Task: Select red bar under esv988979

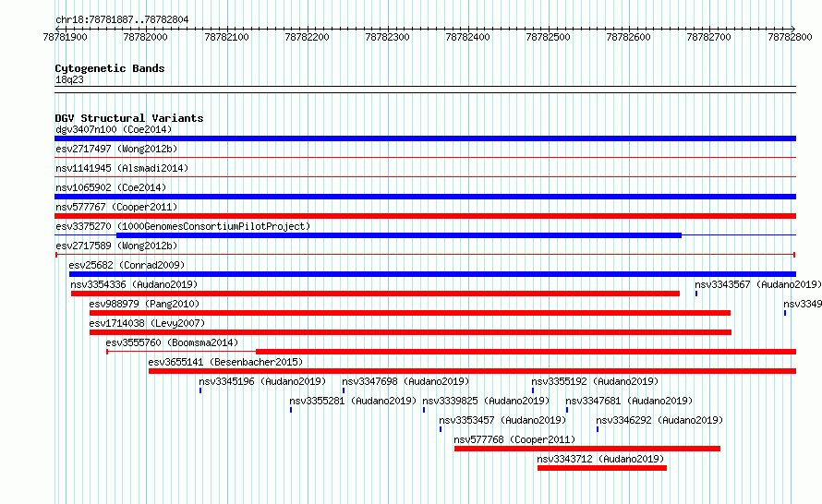Action: click(410, 313)
